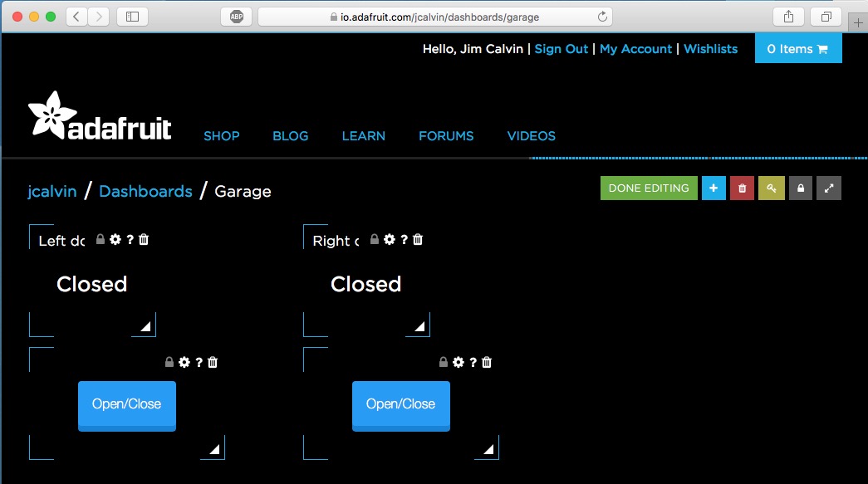Click the DONE EDITING button

coord(649,188)
